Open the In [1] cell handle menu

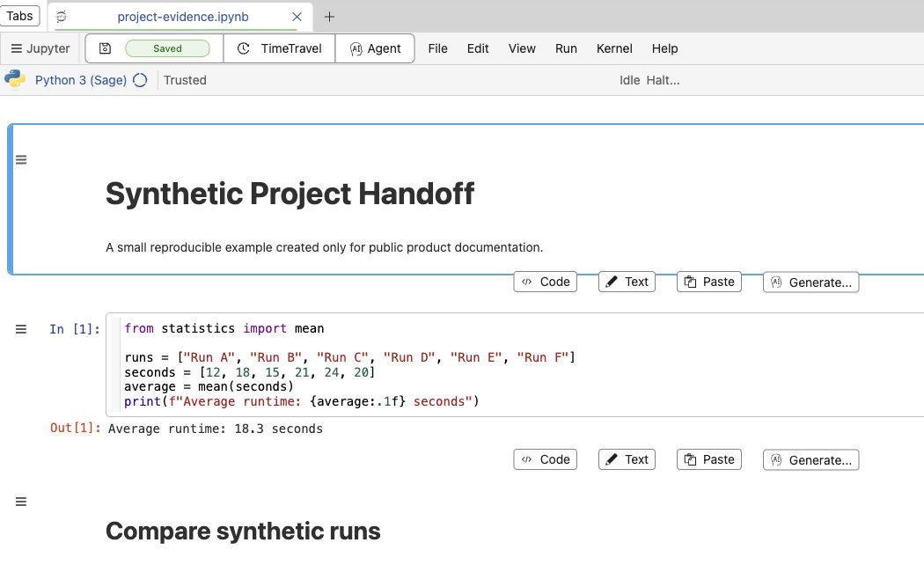(21, 329)
